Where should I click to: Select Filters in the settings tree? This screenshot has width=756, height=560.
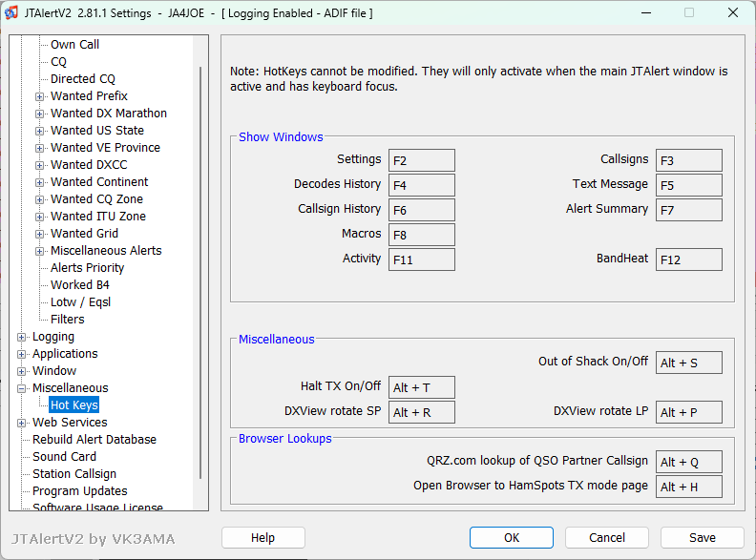(x=68, y=319)
